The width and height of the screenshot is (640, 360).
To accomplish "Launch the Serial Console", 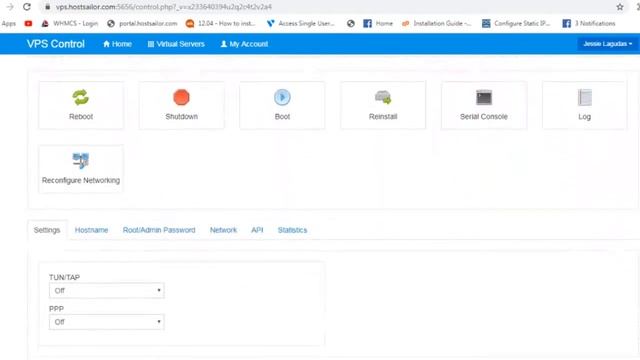I will 484,105.
